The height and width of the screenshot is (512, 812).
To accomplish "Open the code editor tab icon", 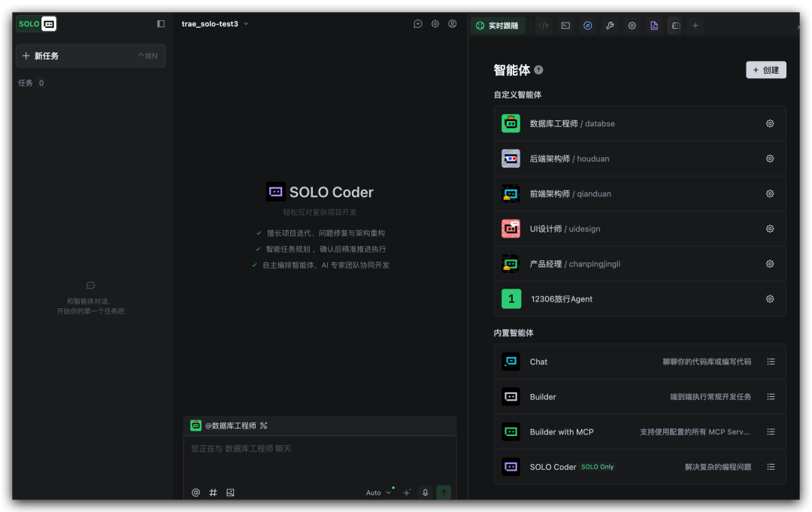I will click(x=544, y=26).
